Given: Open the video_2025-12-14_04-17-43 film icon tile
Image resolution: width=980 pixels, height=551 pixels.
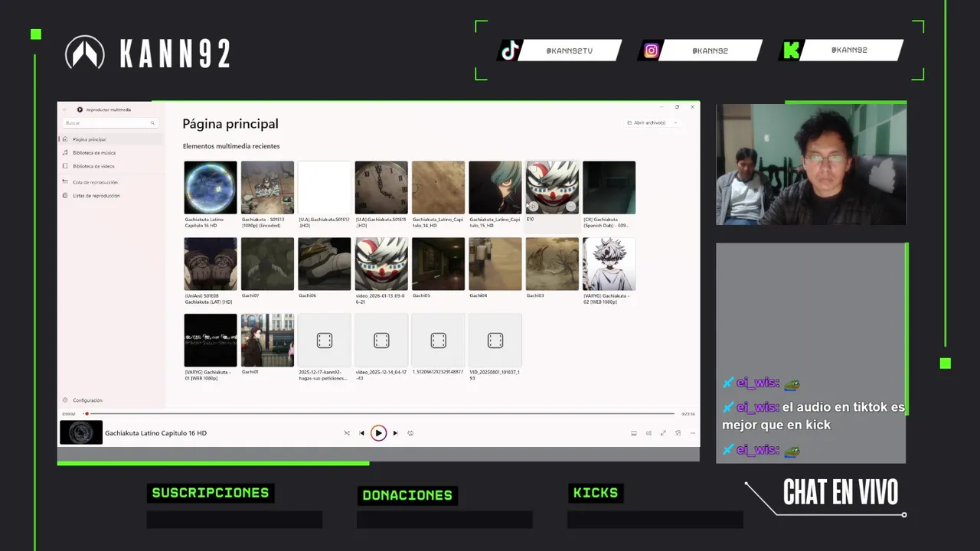Looking at the screenshot, I should (381, 341).
